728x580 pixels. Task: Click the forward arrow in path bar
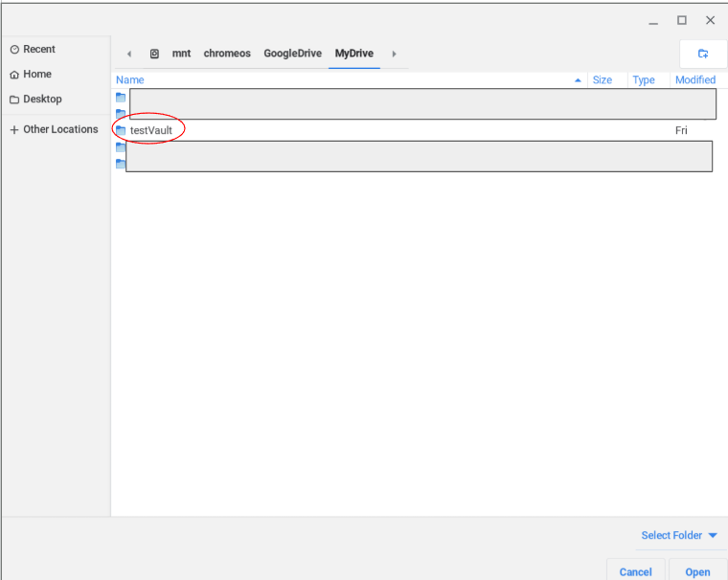tap(394, 54)
